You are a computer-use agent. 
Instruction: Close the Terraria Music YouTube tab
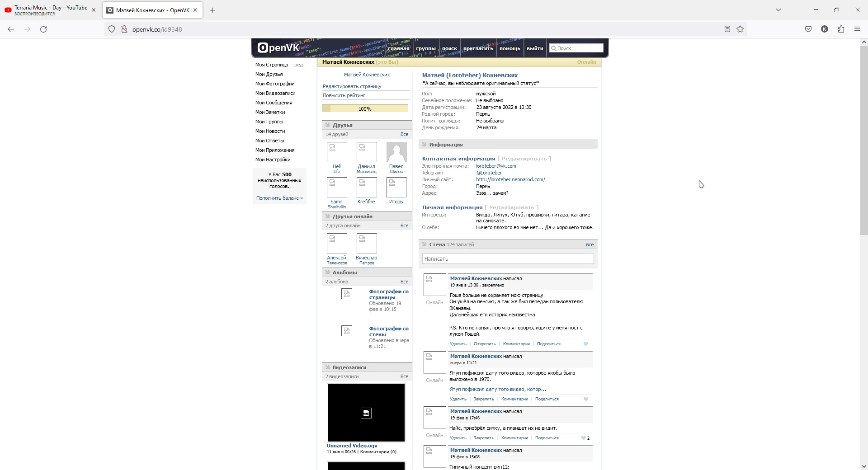tap(94, 10)
